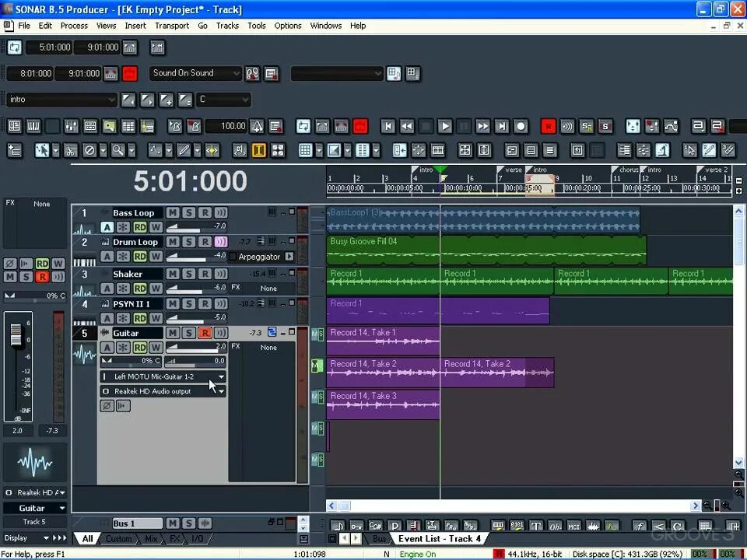Open the Left MOTU Mic-Guitar 1-2 input dropdown
747x560 pixels.
click(163, 376)
